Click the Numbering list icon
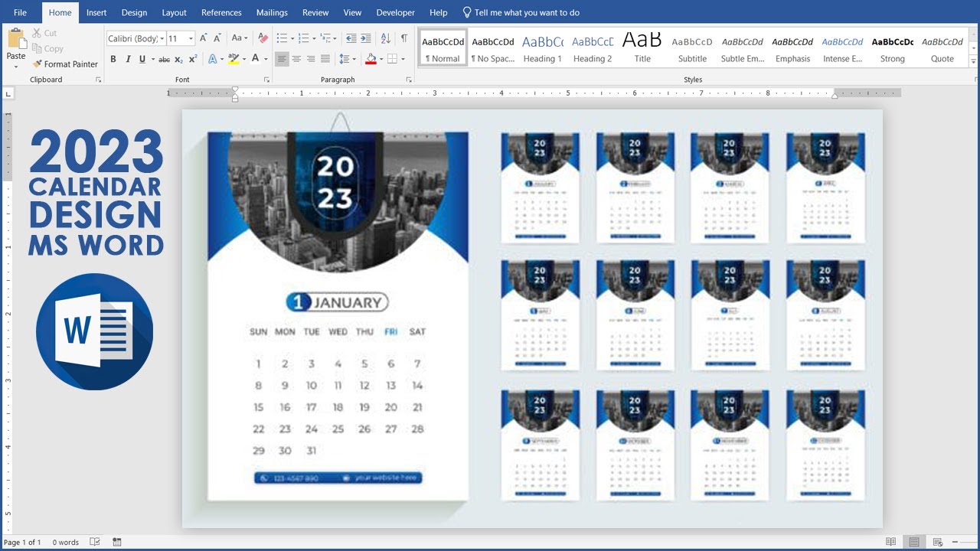The height and width of the screenshot is (551, 980). (303, 38)
